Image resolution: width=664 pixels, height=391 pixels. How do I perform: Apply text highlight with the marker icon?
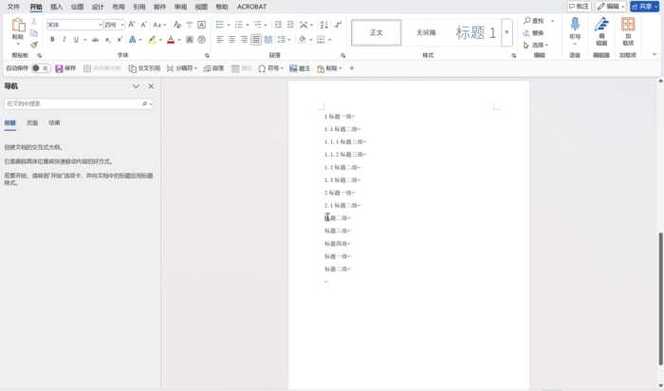(152, 39)
